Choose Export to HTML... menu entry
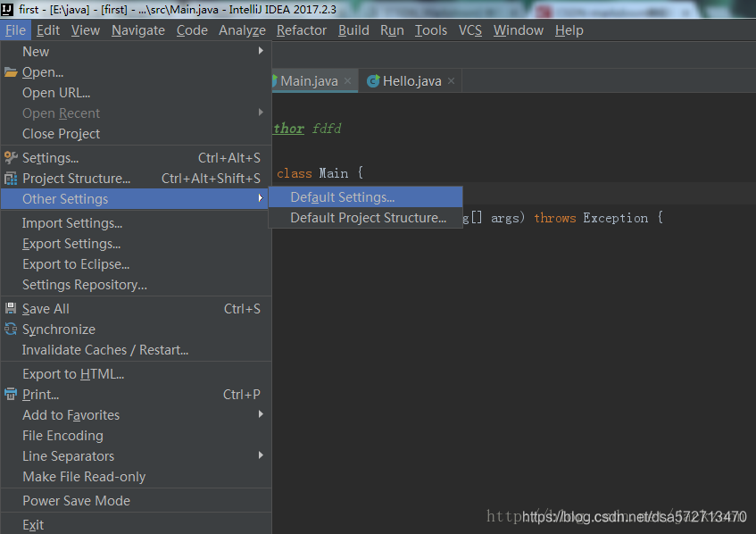The image size is (756, 534). (136, 374)
